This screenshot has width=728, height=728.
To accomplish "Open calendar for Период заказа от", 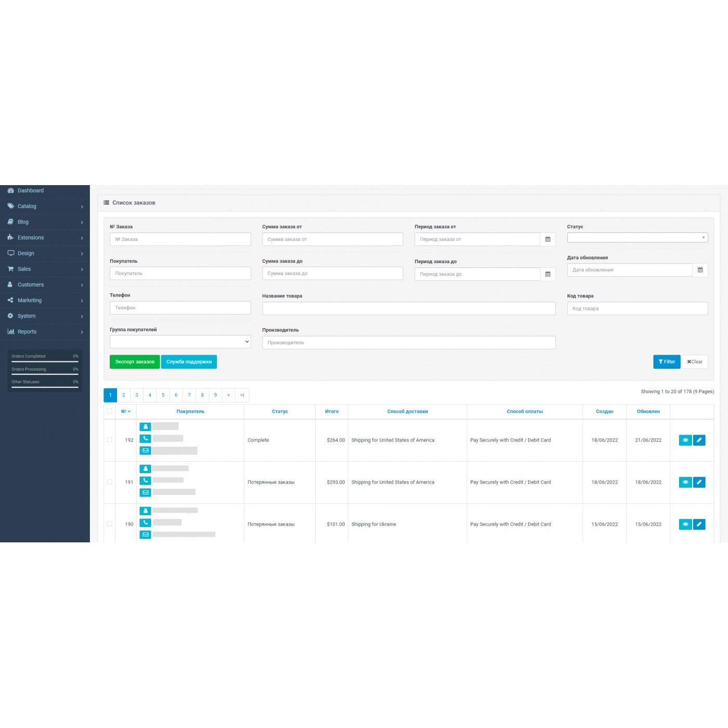I will pos(548,240).
